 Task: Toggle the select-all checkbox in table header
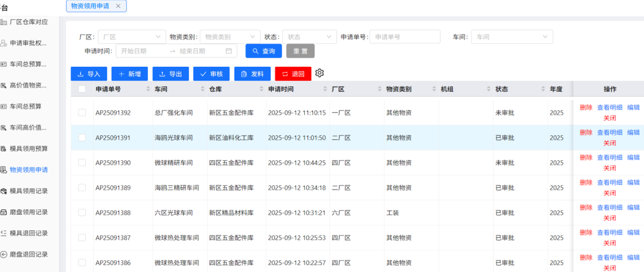point(82,90)
